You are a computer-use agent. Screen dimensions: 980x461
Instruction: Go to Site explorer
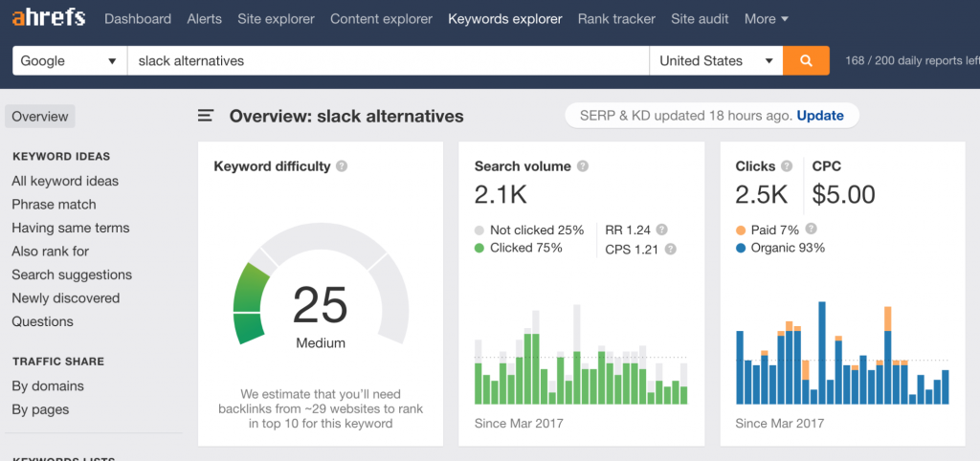click(x=277, y=19)
